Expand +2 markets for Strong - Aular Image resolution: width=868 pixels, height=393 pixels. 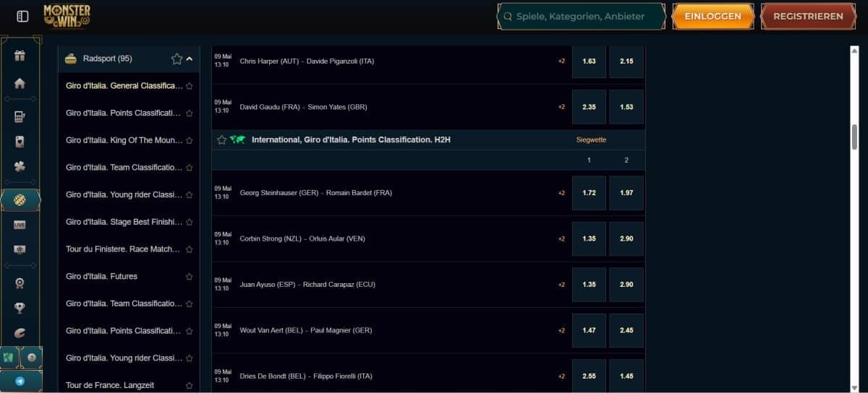click(561, 238)
